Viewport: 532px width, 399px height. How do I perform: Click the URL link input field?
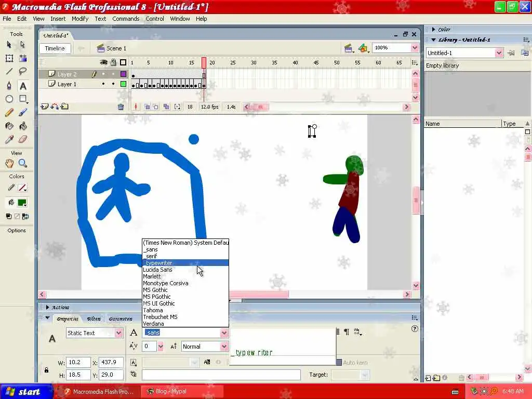(x=221, y=375)
